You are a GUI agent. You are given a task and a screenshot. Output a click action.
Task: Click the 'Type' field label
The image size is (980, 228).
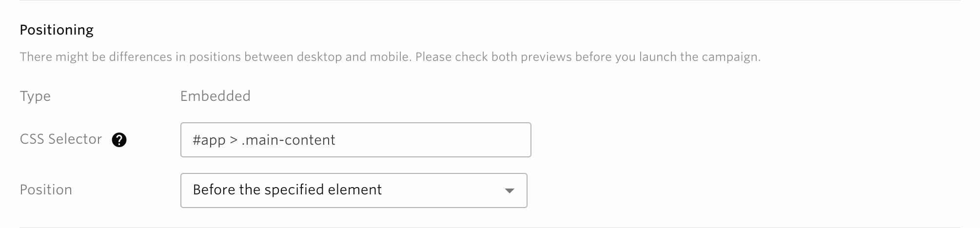point(35,96)
